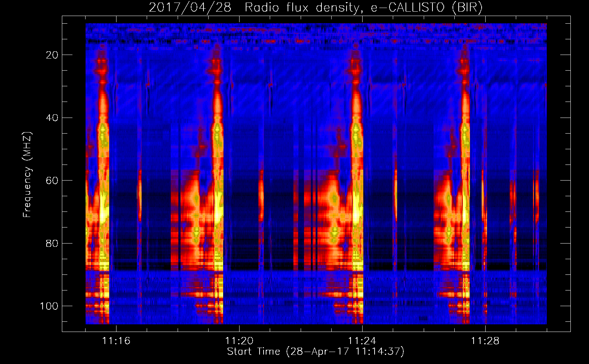Click the '20' frequency tick label
This screenshot has width=589, height=364.
pyautogui.click(x=52, y=55)
